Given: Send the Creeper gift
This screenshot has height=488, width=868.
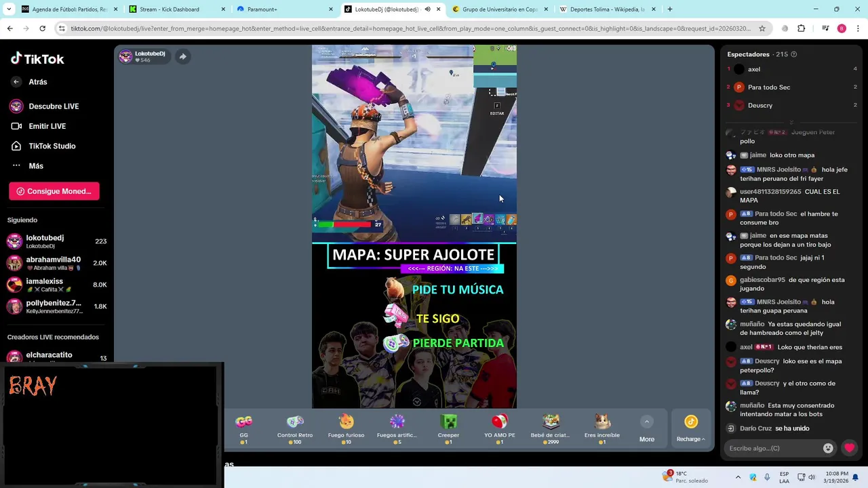Looking at the screenshot, I should pos(448,430).
